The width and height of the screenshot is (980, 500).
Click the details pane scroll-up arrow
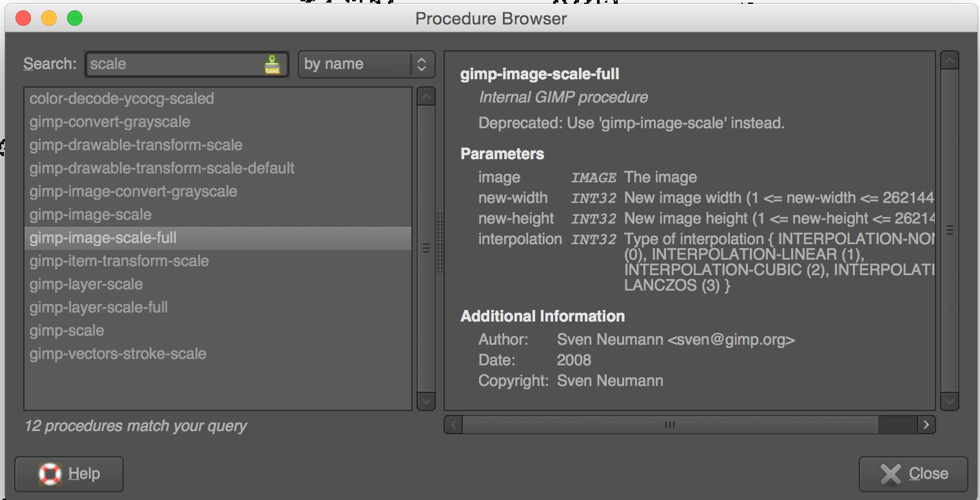pos(950,61)
